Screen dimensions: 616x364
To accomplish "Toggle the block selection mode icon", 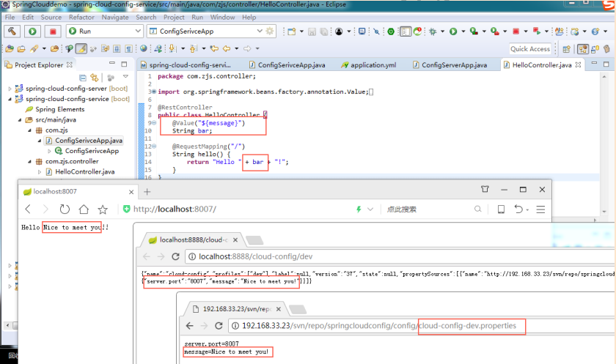I will [x=117, y=48].
